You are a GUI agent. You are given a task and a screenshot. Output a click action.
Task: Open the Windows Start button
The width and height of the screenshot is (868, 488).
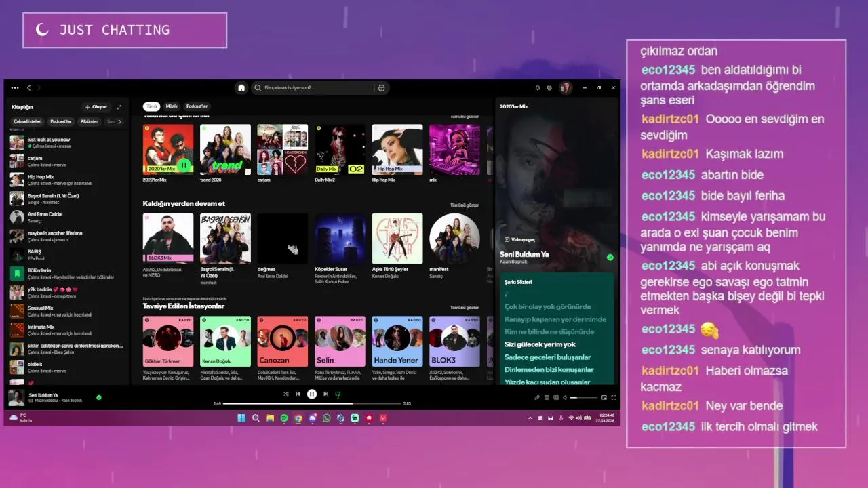pyautogui.click(x=242, y=418)
